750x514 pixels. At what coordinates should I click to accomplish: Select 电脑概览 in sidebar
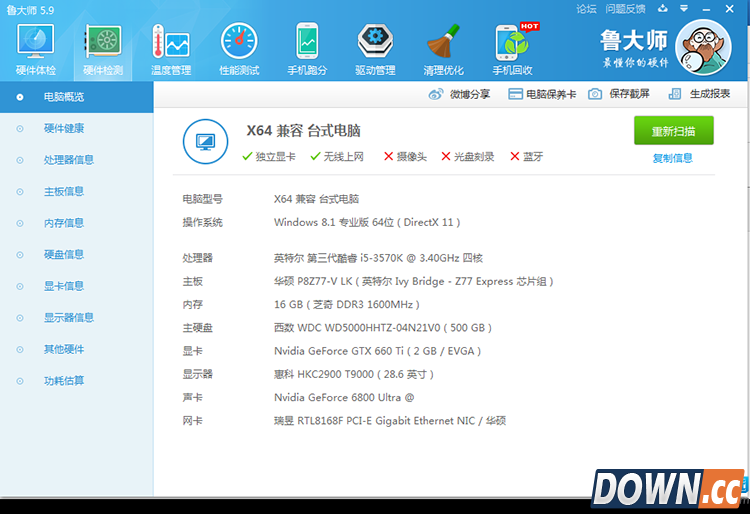[77, 97]
